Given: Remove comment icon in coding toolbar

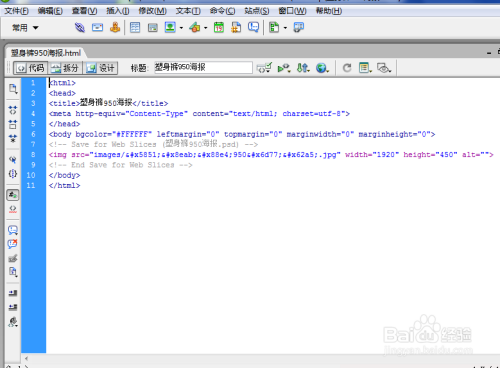Looking at the screenshot, I should (x=13, y=244).
